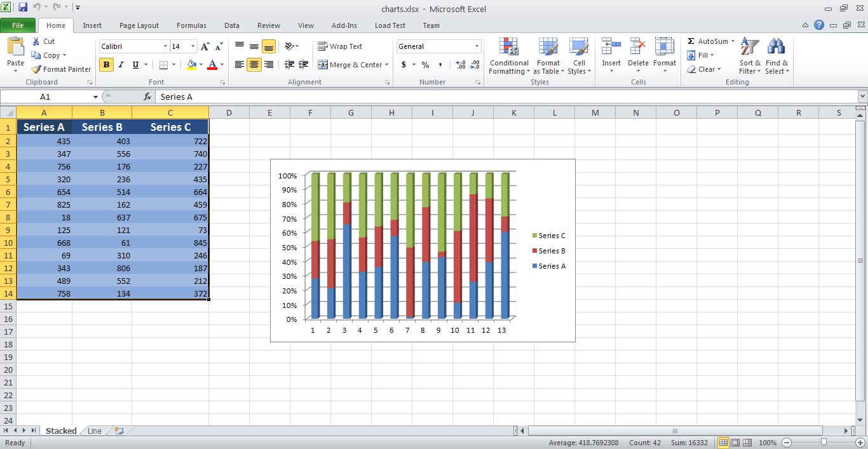
Task: Expand the font name Calibri dropdown
Action: coord(165,46)
